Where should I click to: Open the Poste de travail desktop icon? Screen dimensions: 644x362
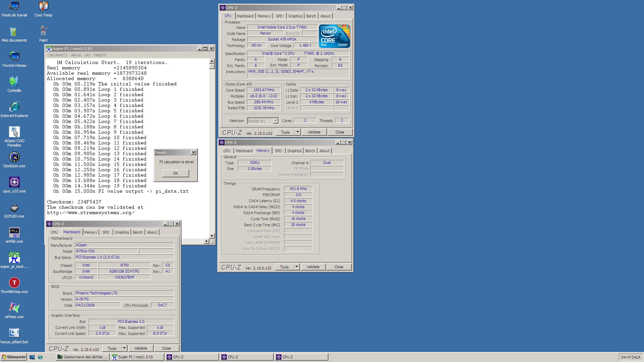pyautogui.click(x=14, y=9)
